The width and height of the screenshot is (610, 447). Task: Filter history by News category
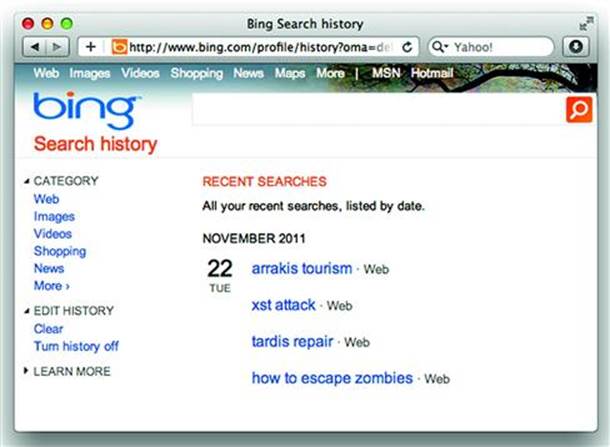(x=49, y=268)
